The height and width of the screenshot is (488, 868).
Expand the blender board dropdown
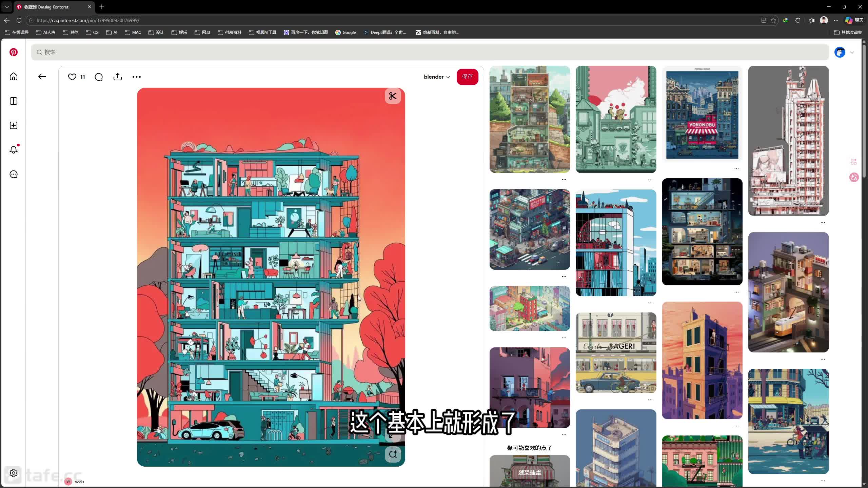pos(436,77)
